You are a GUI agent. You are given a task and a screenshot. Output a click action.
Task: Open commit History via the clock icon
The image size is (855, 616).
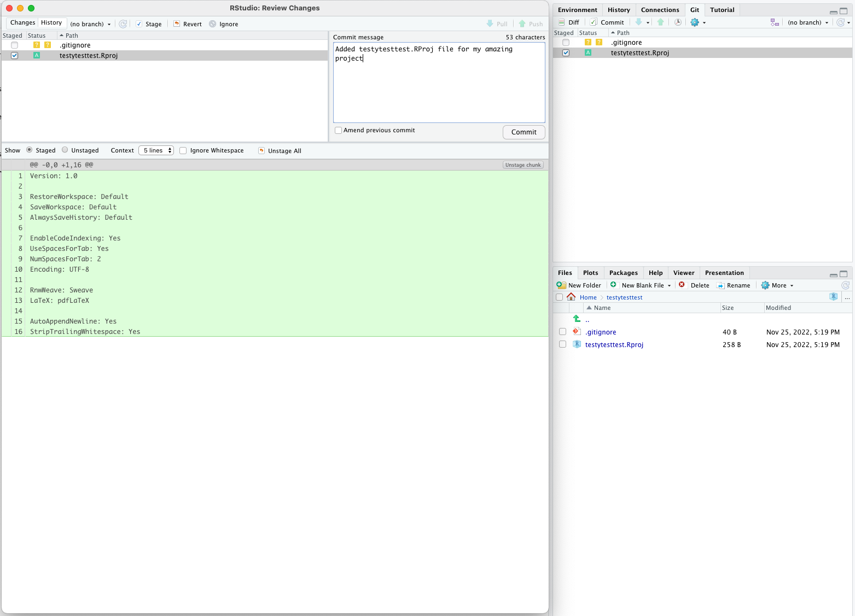[677, 22]
